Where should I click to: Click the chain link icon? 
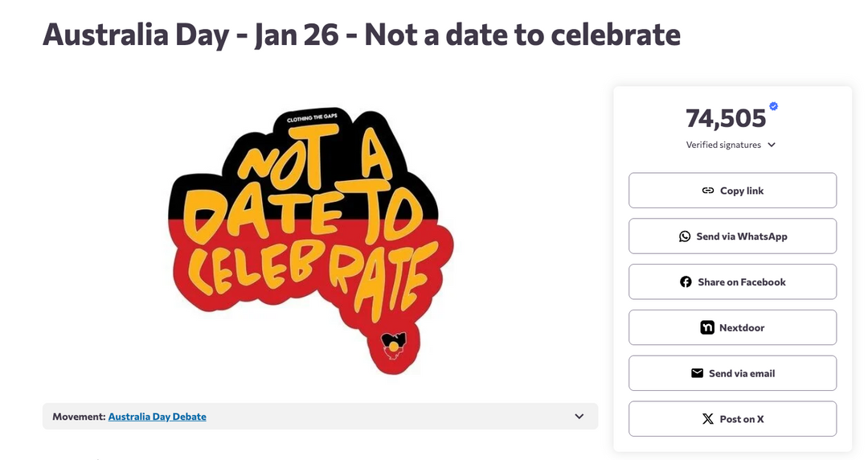(x=707, y=191)
